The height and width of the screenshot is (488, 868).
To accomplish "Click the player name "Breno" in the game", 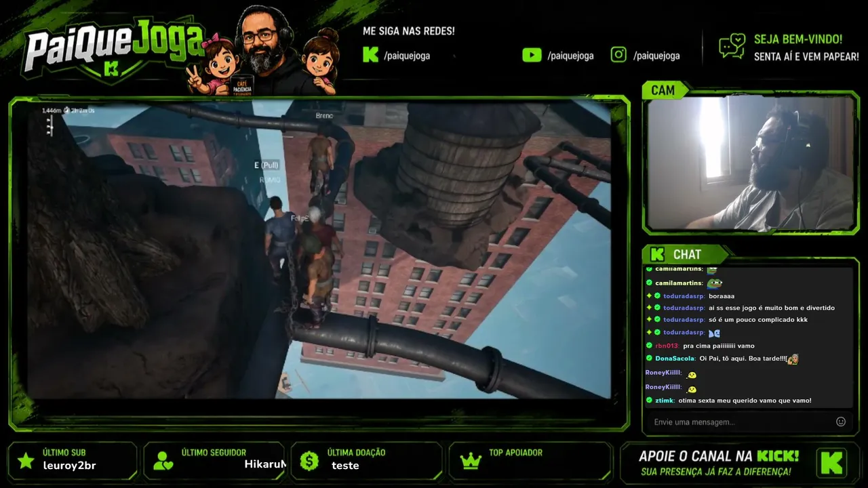I will (324, 116).
